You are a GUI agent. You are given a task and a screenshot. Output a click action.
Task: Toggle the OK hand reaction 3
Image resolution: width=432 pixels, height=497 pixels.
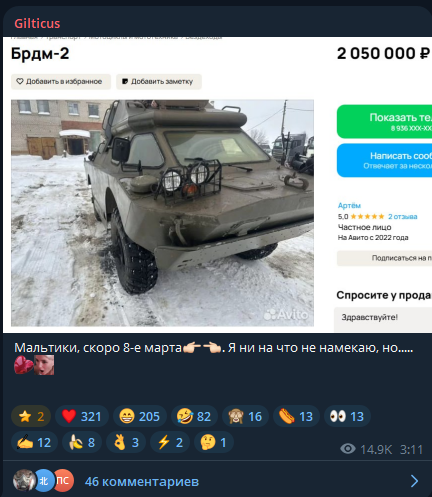click(x=126, y=442)
